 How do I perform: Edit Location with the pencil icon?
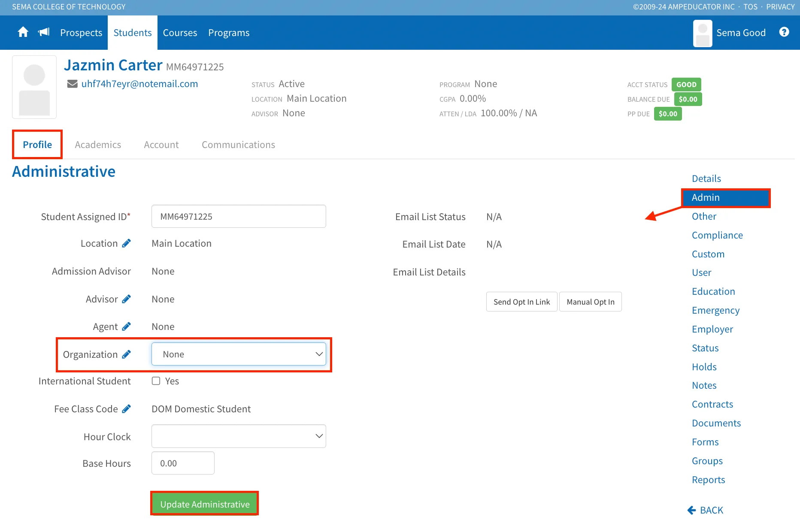126,243
